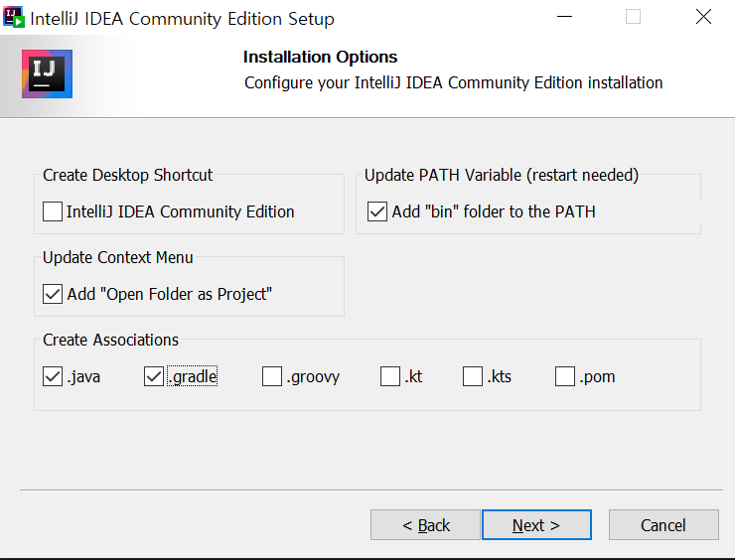The height and width of the screenshot is (560, 735).
Task: Click the Installation Options heading
Action: pos(320,57)
